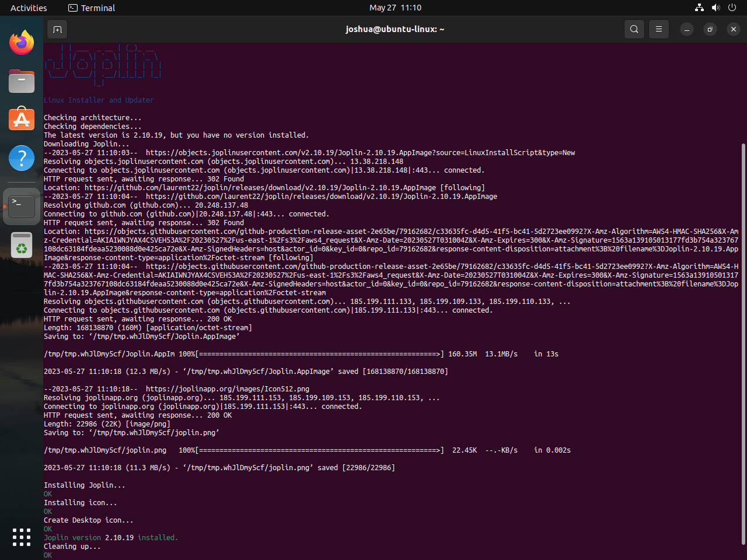The width and height of the screenshot is (747, 560).
Task: Click the joplin.png saved confirmation line
Action: click(x=219, y=468)
